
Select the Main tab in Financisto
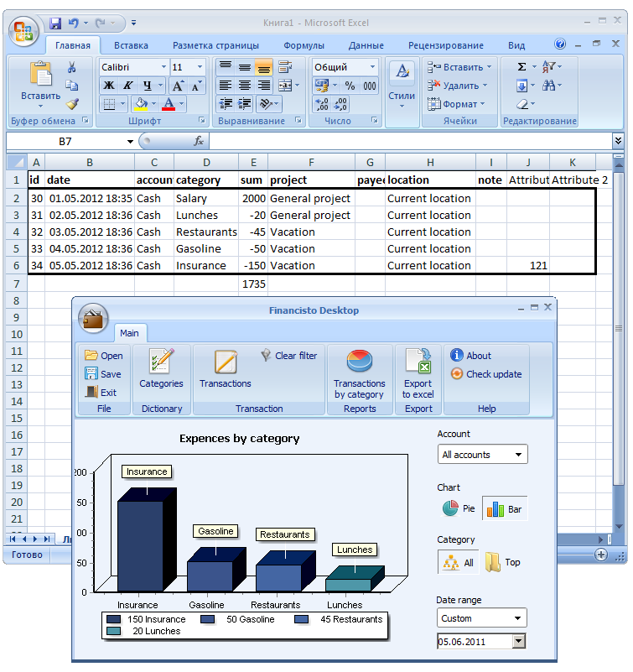coord(129,333)
